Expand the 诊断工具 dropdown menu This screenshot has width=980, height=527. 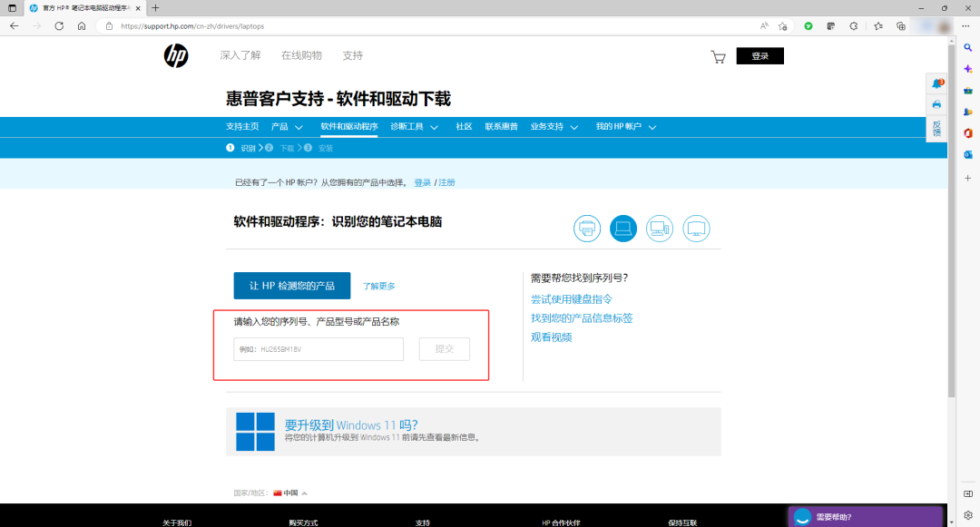tap(414, 127)
